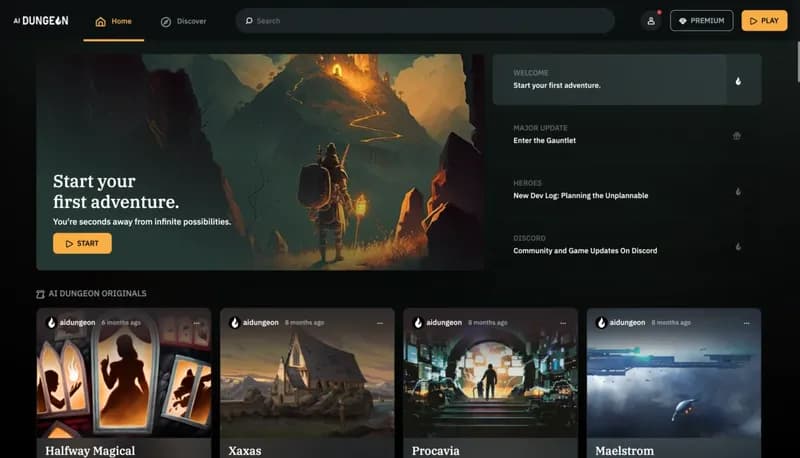This screenshot has width=800, height=458.
Task: Click the page vertical scrollbar
Action: point(797,62)
